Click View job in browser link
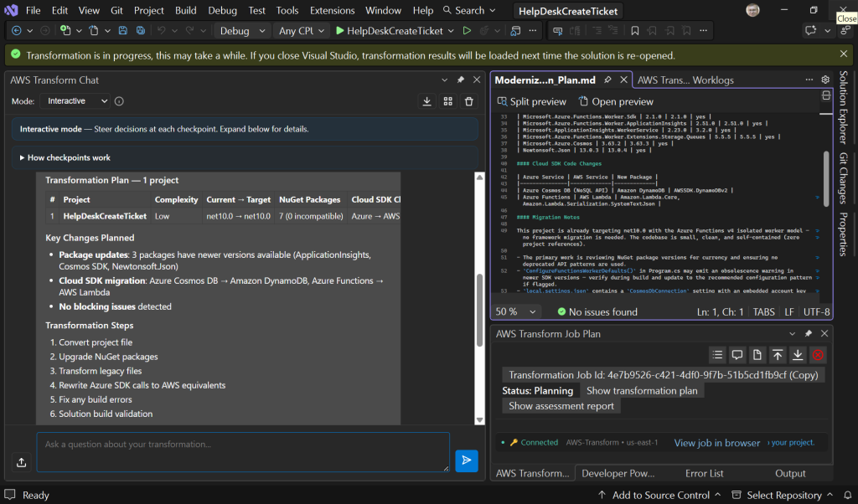The width and height of the screenshot is (858, 504). (x=717, y=443)
